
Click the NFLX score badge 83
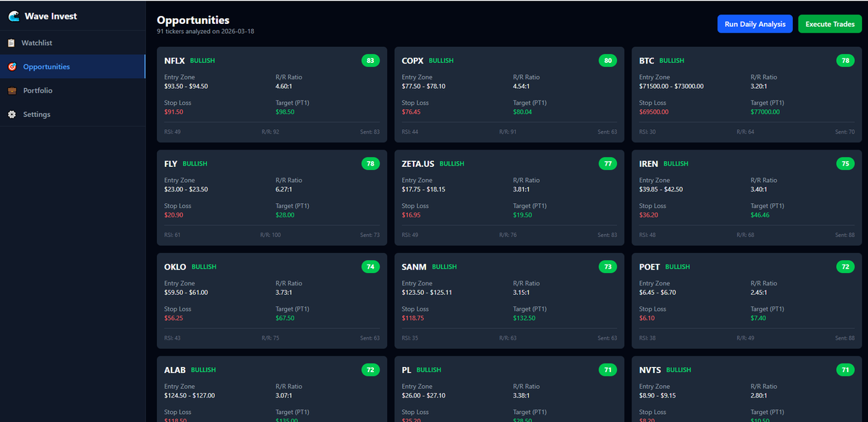370,61
